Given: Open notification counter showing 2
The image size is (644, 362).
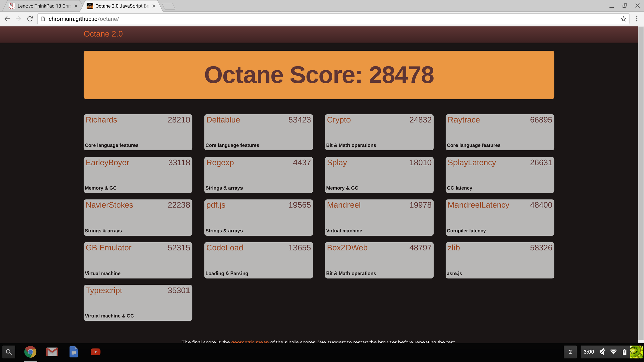Looking at the screenshot, I should coord(570,352).
